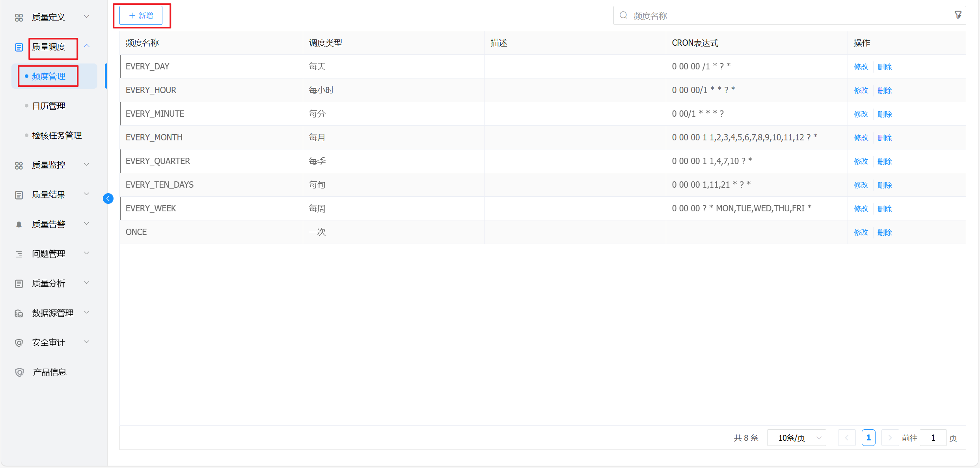Image resolution: width=980 pixels, height=468 pixels.
Task: Click the 新增 add button
Action: point(141,15)
